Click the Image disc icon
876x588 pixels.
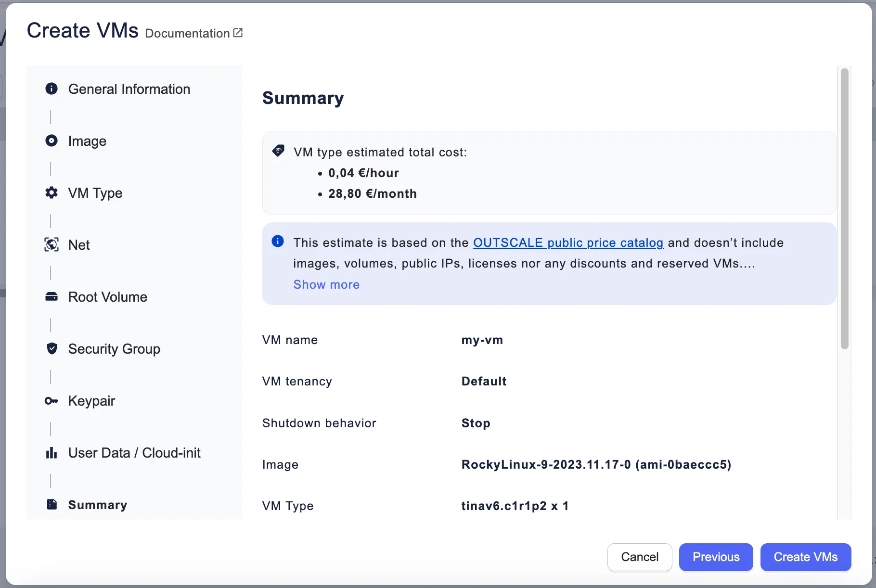(52, 141)
